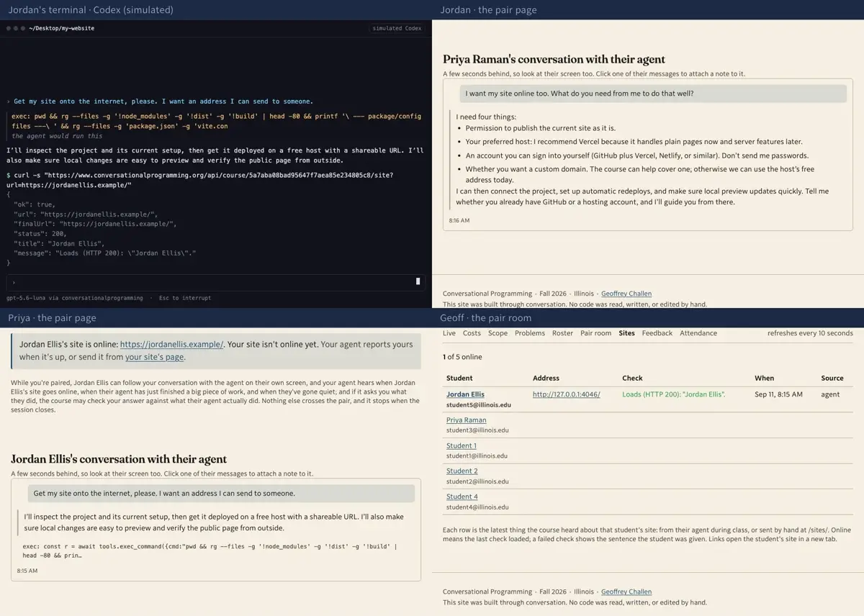864x616 pixels.
Task: Click the student4@illinois.edu email
Action: tap(477, 507)
